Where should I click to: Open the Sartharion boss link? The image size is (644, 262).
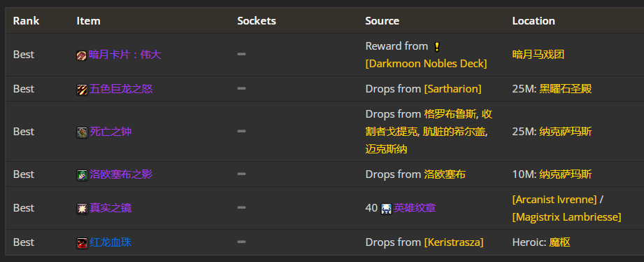point(452,89)
